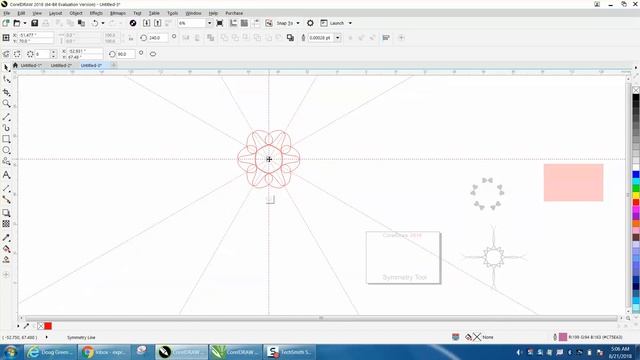This screenshot has height=360, width=640.
Task: Select the Parallel Dimension tool
Action: 6,188
